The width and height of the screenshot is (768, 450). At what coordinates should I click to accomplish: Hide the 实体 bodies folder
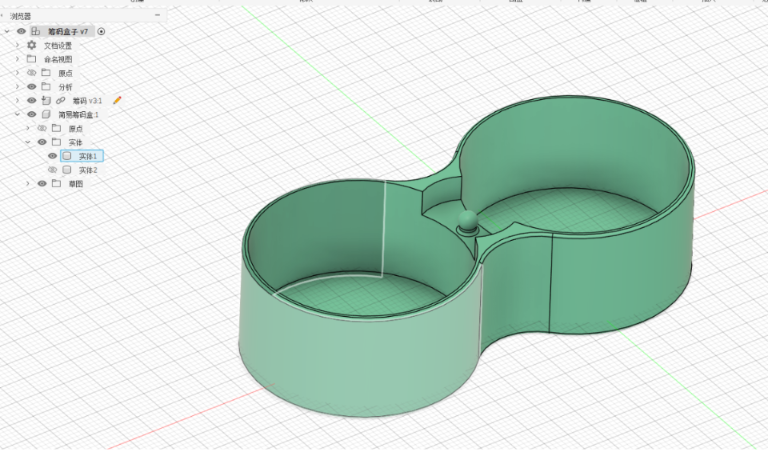tap(42, 142)
